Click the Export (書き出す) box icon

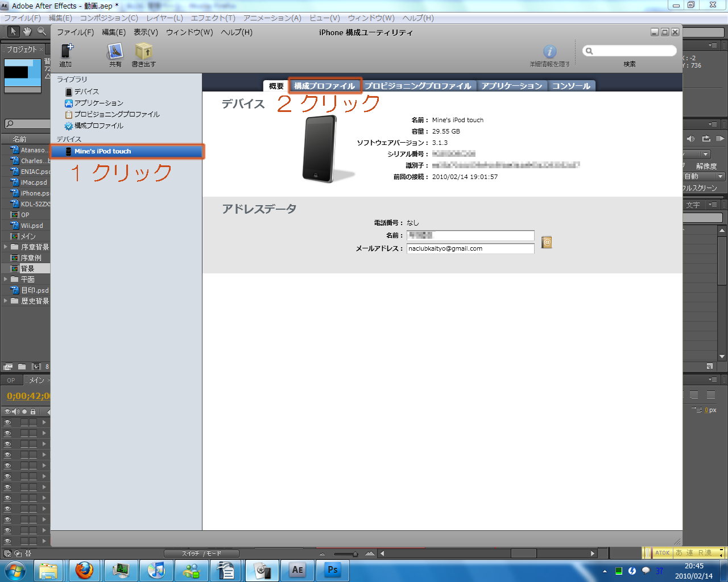[x=143, y=51]
